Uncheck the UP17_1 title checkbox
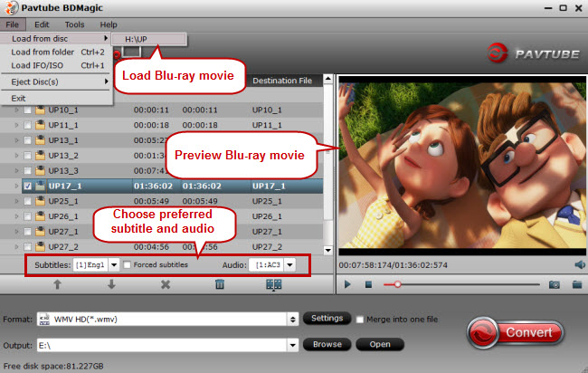 coord(27,186)
